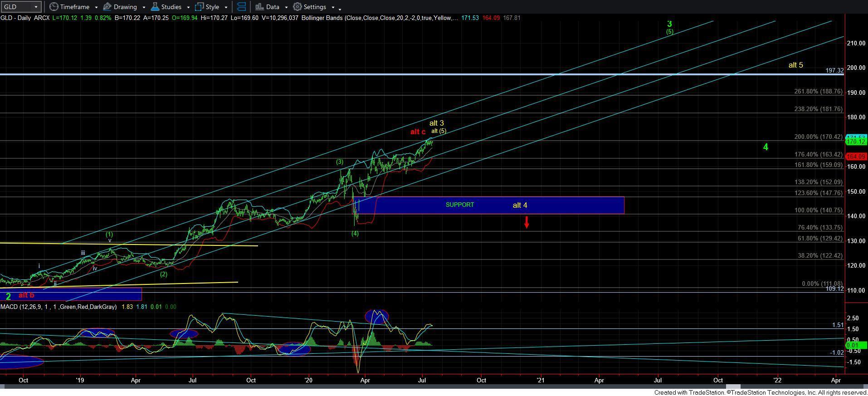The width and height of the screenshot is (868, 396).
Task: Click the Bollinger Bands study label
Action: click(x=380, y=18)
